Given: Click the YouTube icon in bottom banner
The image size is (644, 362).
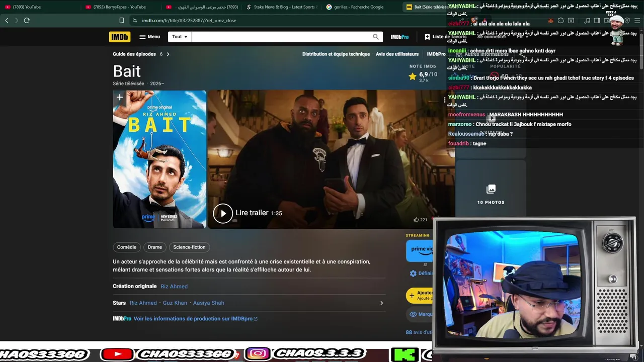Looking at the screenshot, I should (117, 354).
